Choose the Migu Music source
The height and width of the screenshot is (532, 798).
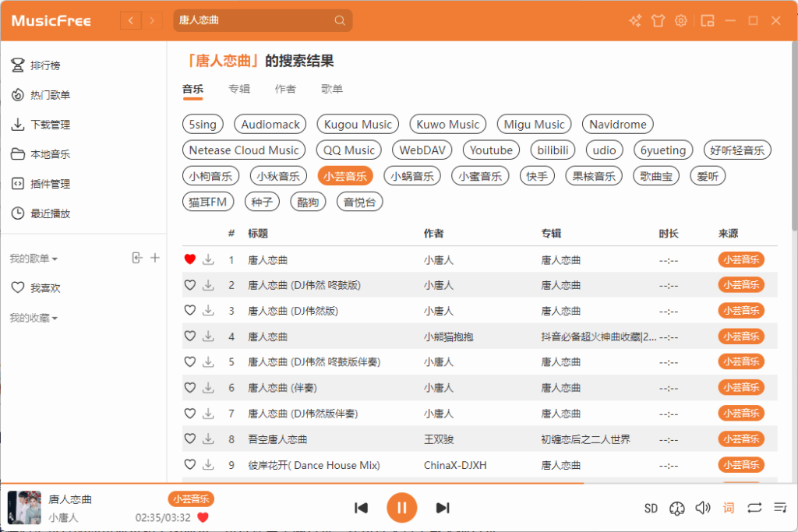(x=535, y=124)
